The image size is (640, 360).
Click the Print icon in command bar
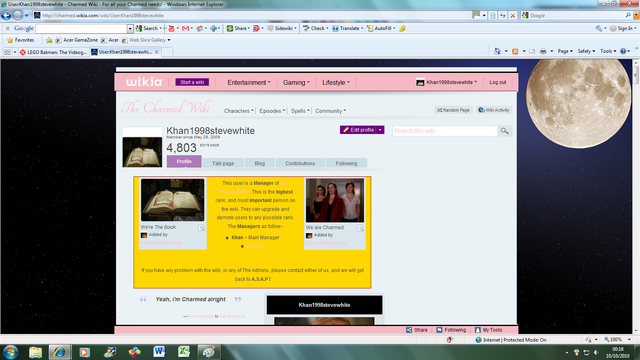(543, 51)
